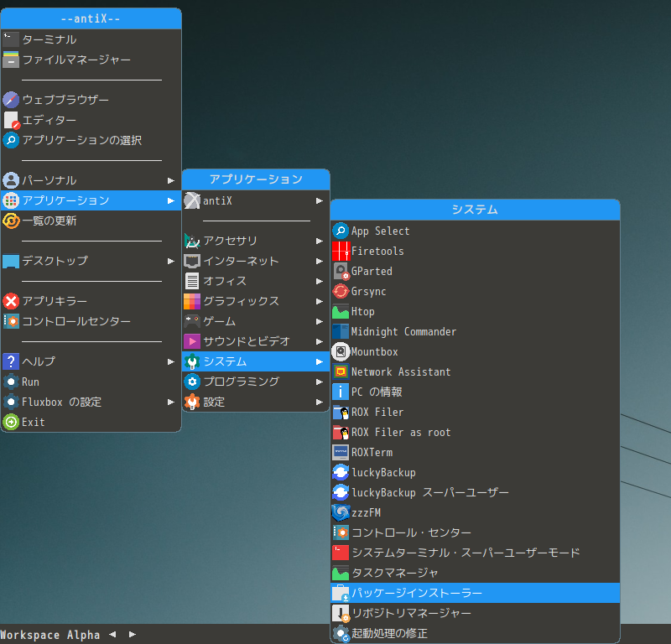Click the エディター editor icon
Viewport: 671px width, 644px height.
(11, 120)
